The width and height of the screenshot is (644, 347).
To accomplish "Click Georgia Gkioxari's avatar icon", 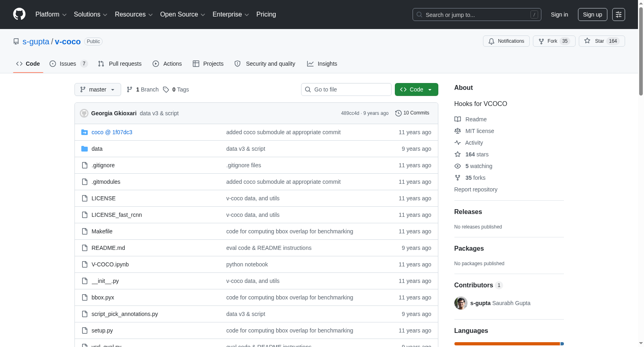I will click(84, 113).
